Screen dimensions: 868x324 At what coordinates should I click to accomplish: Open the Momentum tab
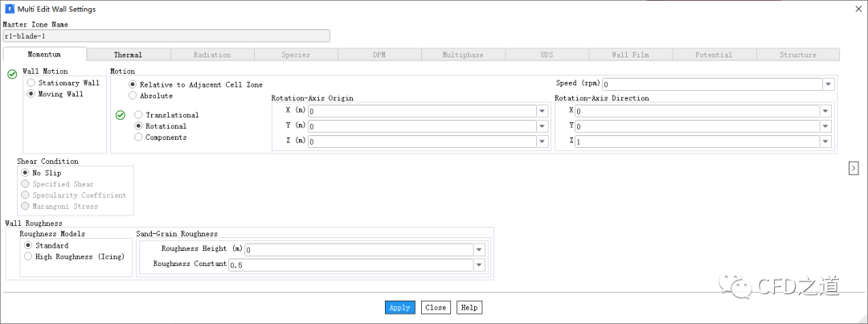[44, 55]
